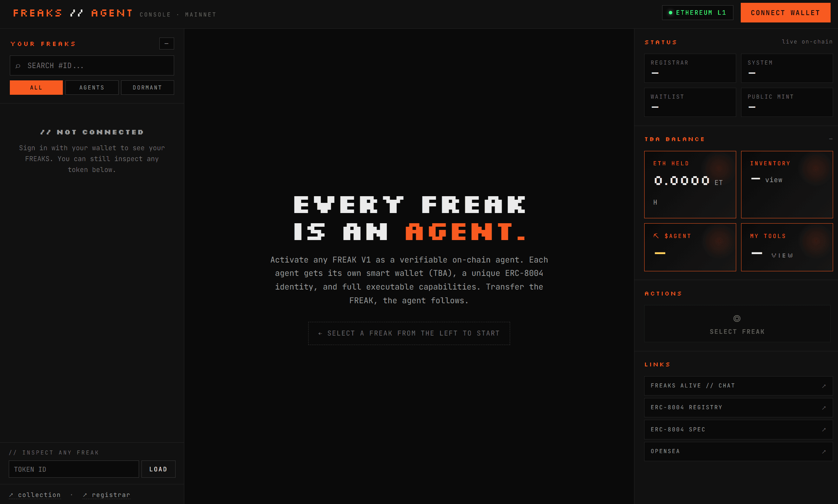The image size is (838, 504).
Task: Switch to the DORMANT filter tab
Action: (x=147, y=87)
